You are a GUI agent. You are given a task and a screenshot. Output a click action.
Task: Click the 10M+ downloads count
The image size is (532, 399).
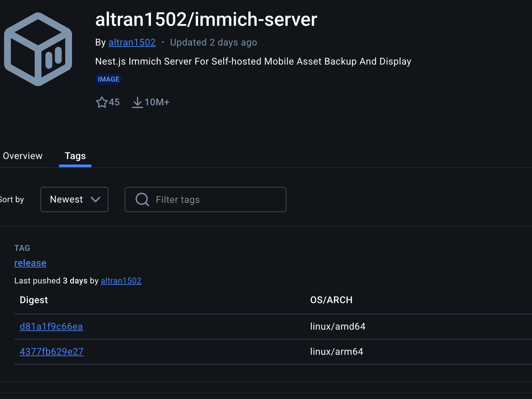coord(157,102)
